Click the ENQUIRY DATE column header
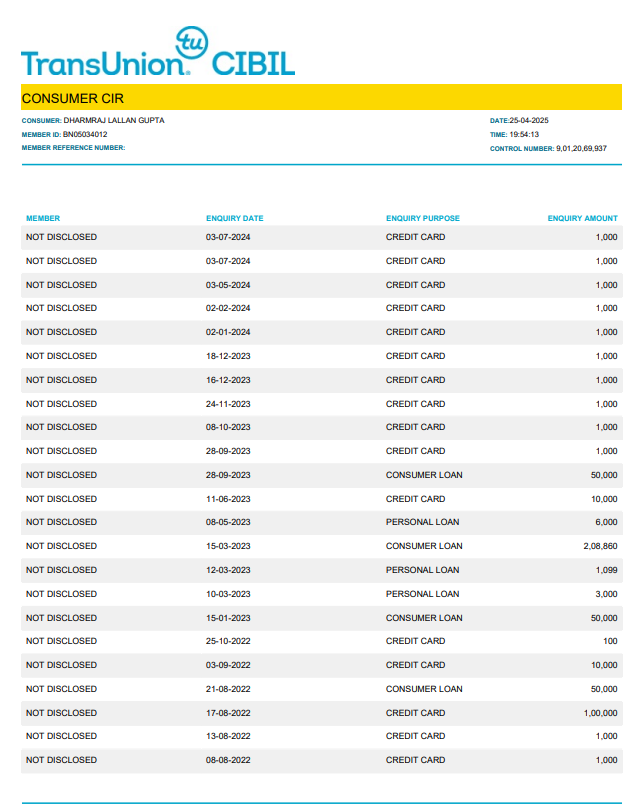 235,218
